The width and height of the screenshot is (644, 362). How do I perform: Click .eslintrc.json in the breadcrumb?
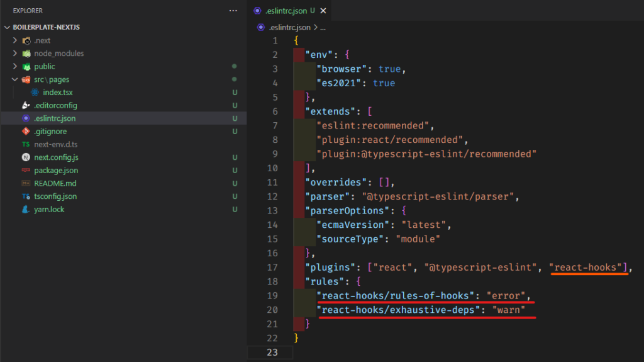290,28
